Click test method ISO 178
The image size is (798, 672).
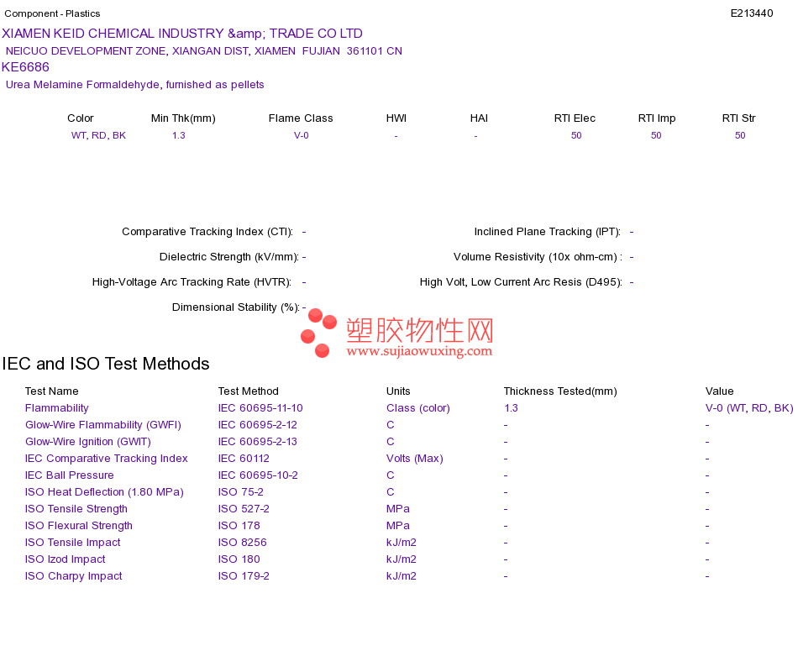[239, 526]
